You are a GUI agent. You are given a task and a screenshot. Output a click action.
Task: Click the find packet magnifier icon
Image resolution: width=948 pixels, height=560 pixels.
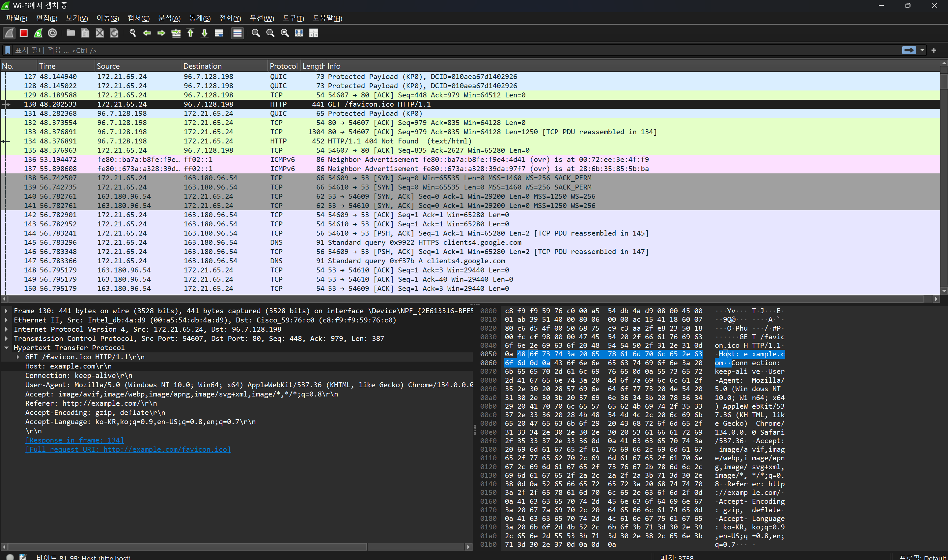click(132, 33)
